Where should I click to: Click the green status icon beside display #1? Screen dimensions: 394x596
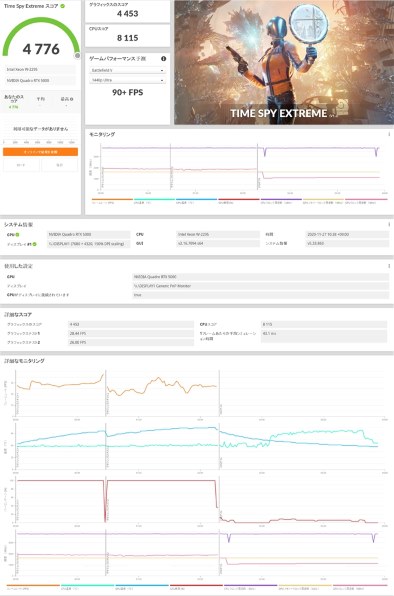(35, 244)
